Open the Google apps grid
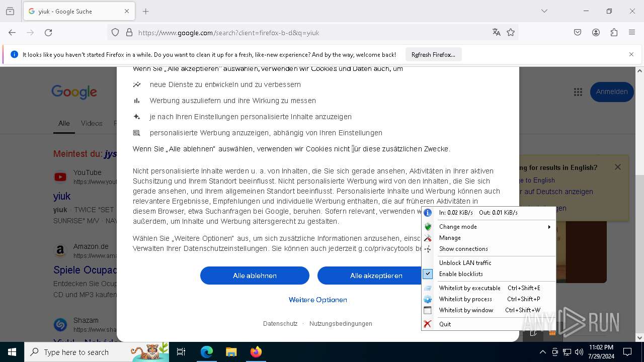644x362 pixels. click(578, 92)
